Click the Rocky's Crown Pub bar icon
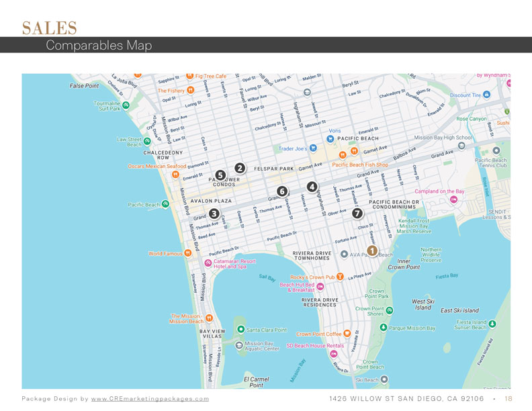The image size is (532, 411). point(340,277)
